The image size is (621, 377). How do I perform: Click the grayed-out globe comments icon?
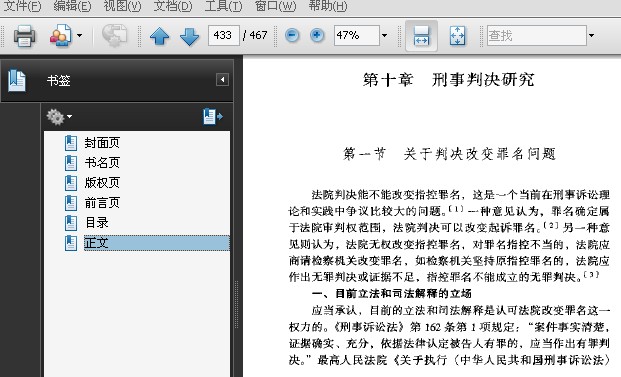click(114, 36)
